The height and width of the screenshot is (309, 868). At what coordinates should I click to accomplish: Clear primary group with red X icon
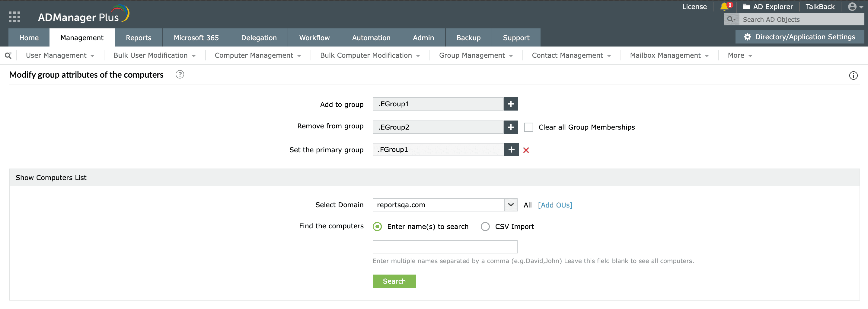526,150
